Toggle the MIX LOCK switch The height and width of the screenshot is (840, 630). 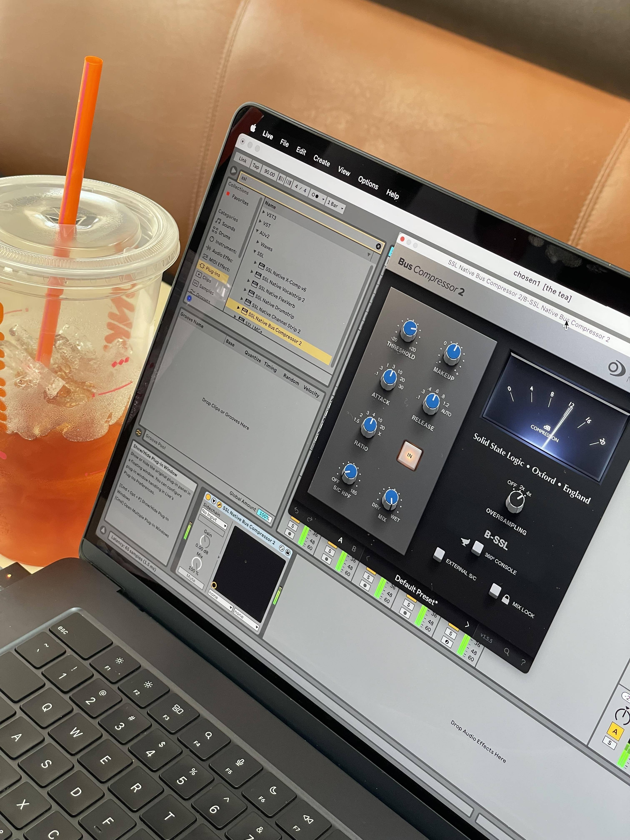[495, 590]
